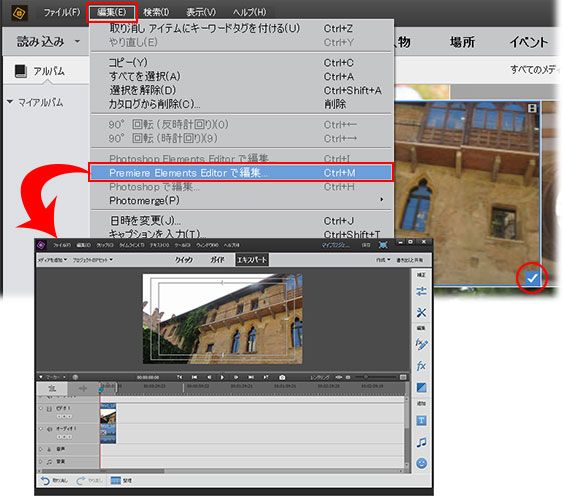Viewport: 563px width, 496px height.
Task: Open the 検索(I) menu in Organizer
Action: point(156,13)
